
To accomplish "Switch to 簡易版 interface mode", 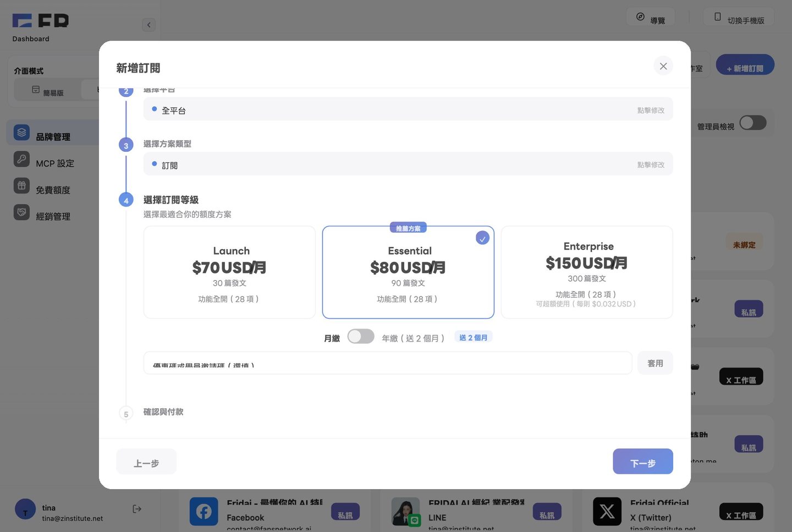I will pyautogui.click(x=47, y=90).
